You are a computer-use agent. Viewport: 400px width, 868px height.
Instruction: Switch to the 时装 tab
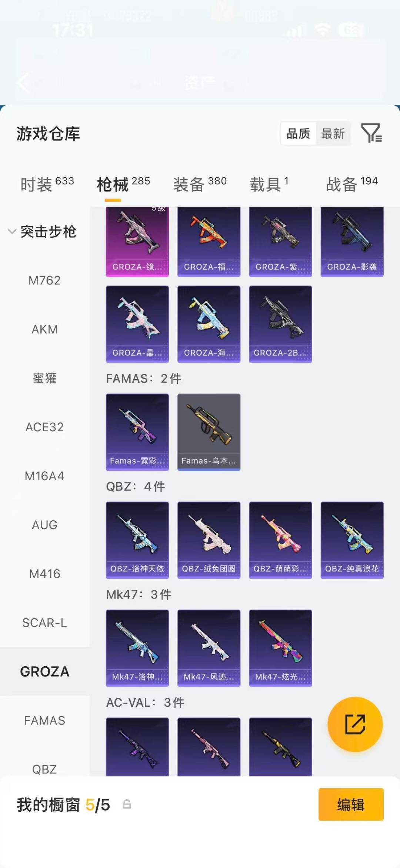click(47, 184)
